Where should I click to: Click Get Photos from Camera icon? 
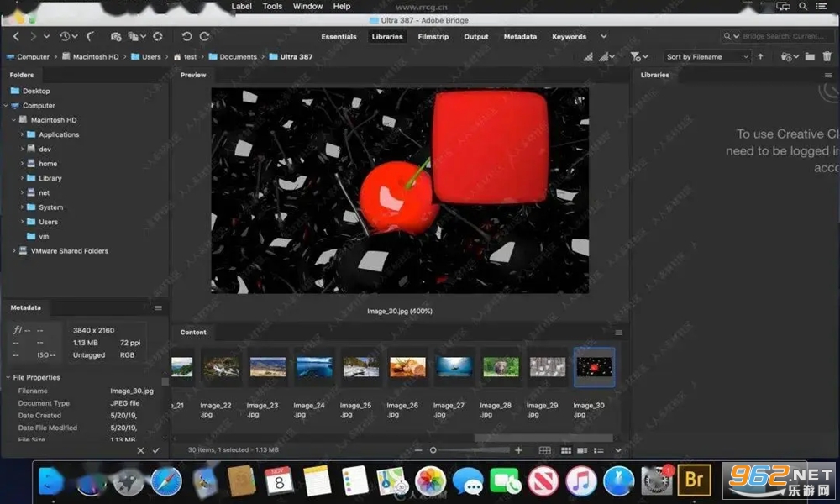point(116,36)
